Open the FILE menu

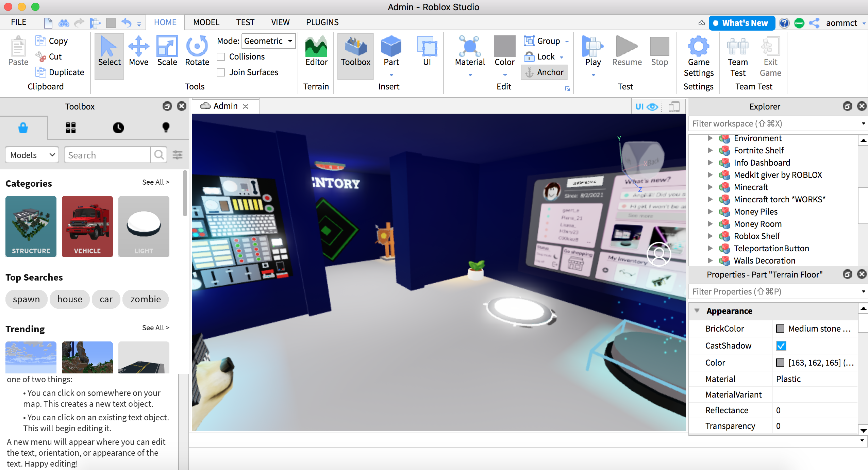(18, 22)
